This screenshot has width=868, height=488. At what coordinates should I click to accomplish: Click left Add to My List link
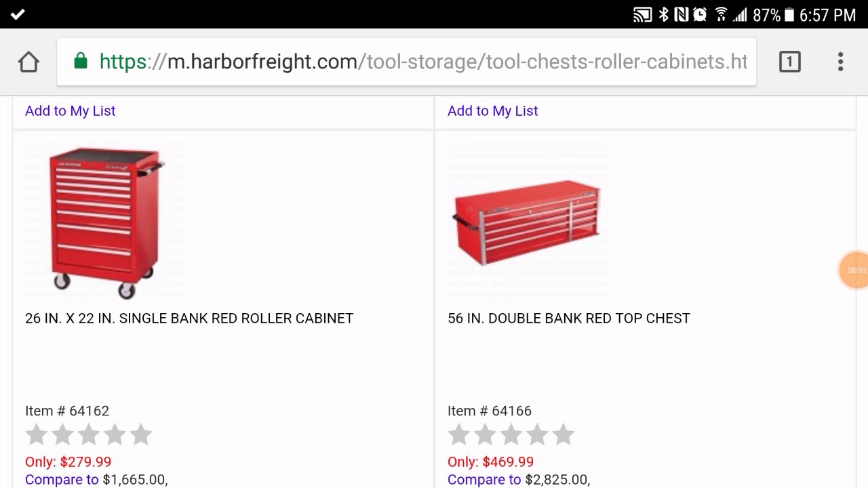(x=71, y=110)
